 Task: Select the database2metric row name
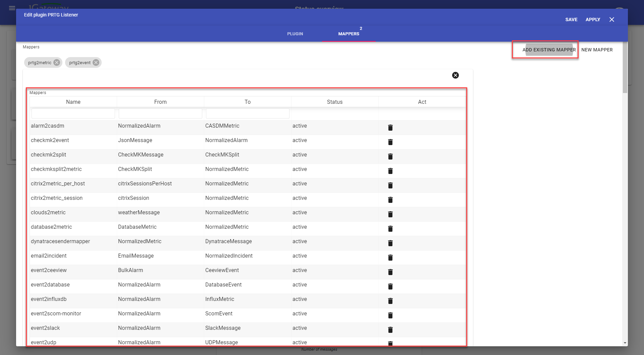(51, 227)
